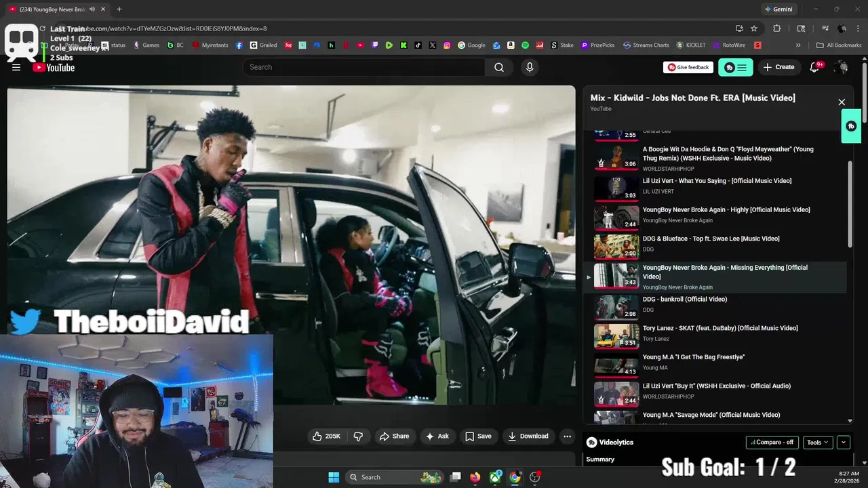Open the account avatar menu
This screenshot has width=868, height=488.
(841, 67)
